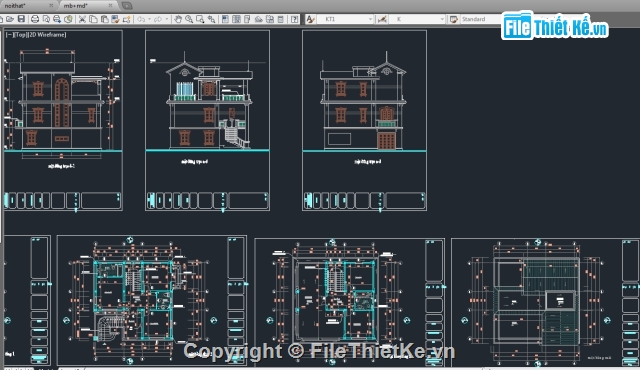Click the Text Style icon
Screen dimensions: 640x370
click(x=310, y=19)
